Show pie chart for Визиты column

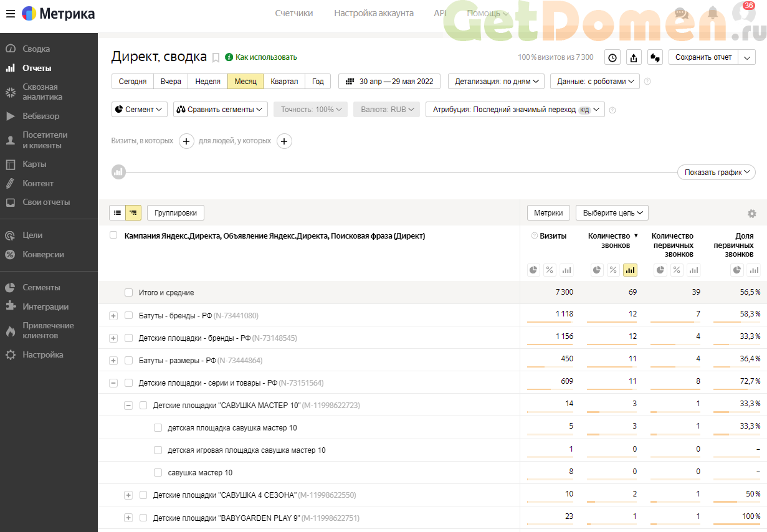tap(533, 270)
